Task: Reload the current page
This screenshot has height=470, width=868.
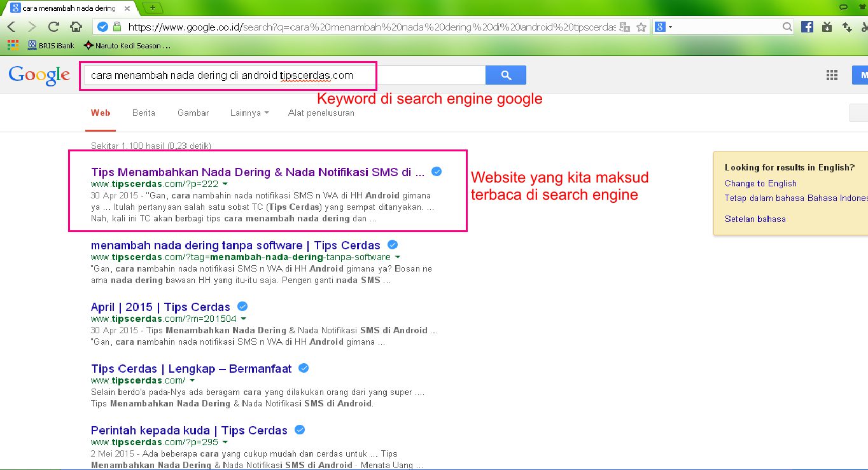Action: click(53, 27)
